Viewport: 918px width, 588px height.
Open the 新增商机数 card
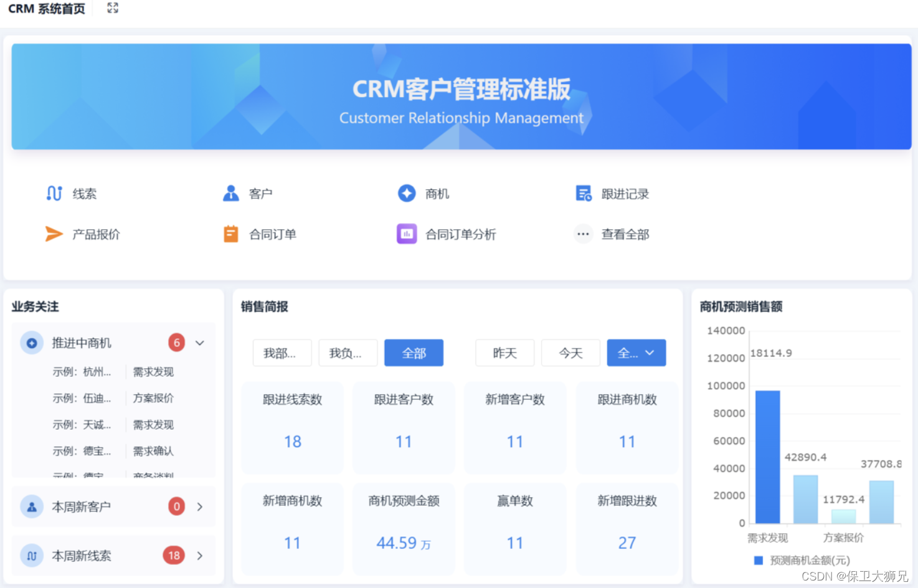click(x=292, y=529)
